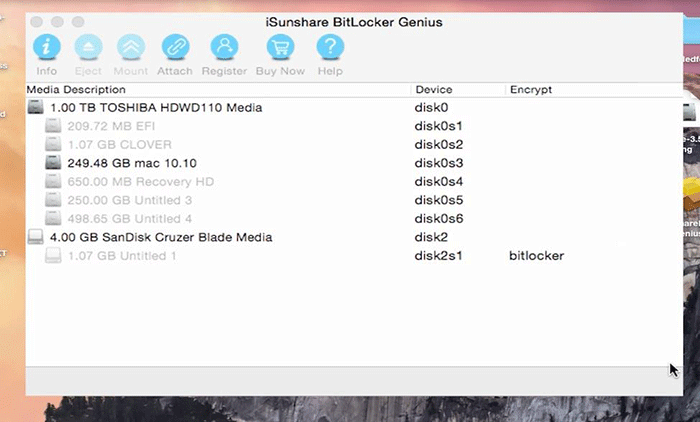
Task: Click the Mount toolbar icon
Action: click(x=131, y=46)
